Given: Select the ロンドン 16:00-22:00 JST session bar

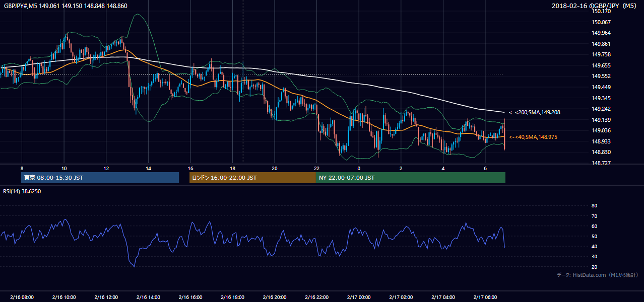Looking at the screenshot, I should (252, 178).
